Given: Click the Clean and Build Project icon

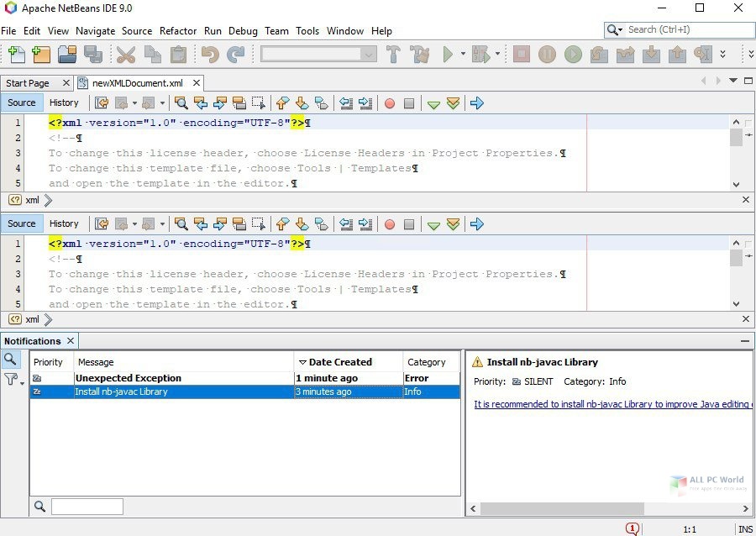Looking at the screenshot, I should [419, 54].
